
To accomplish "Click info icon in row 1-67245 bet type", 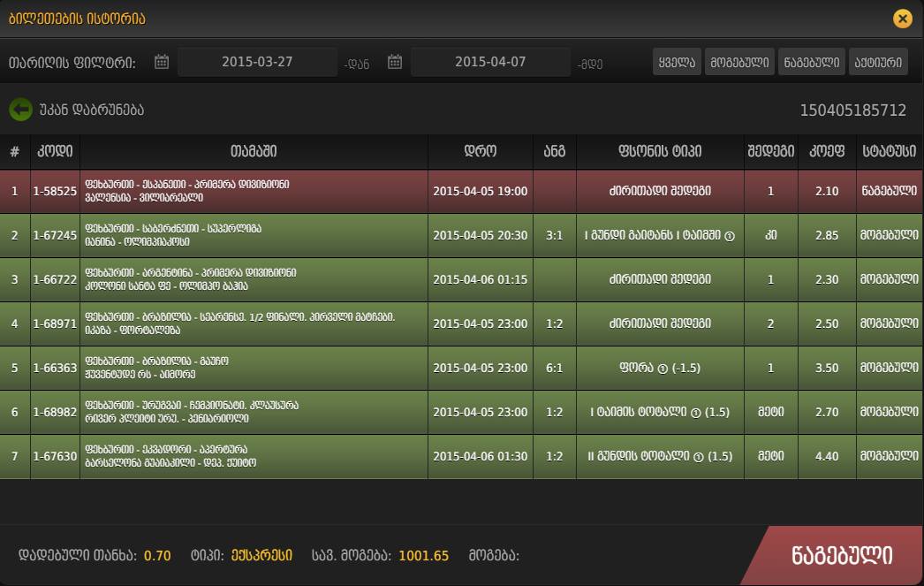I will coord(730,236).
